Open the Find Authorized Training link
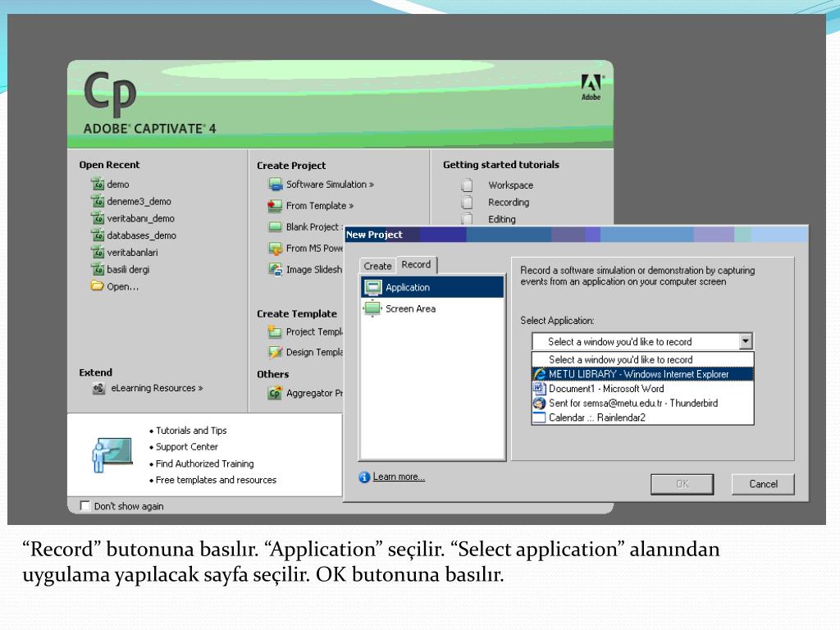Viewport: 840px width, 630px height. tap(204, 464)
